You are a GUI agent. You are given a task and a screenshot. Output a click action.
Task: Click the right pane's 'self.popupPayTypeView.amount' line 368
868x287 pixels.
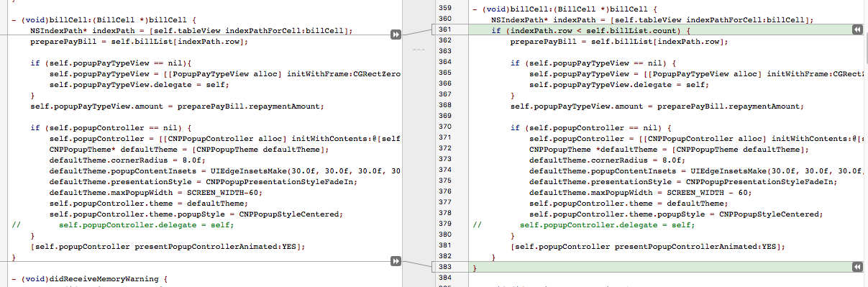tap(657, 106)
